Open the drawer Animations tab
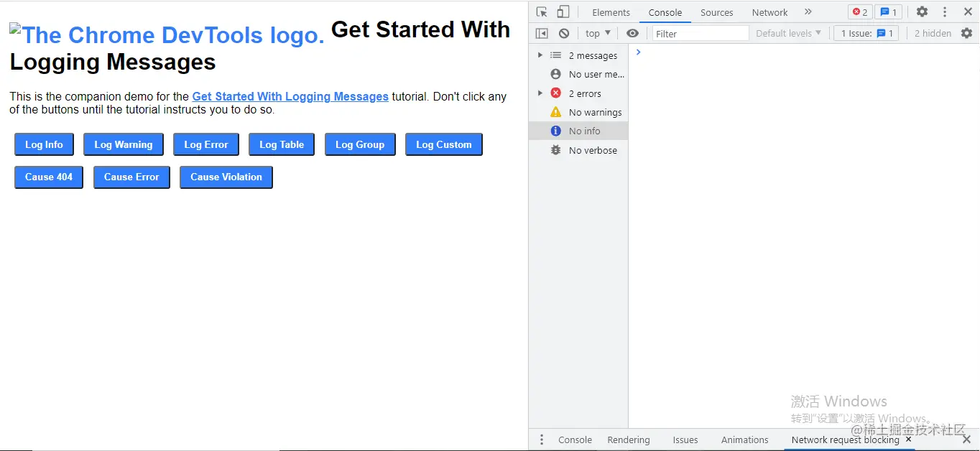The height and width of the screenshot is (451, 980). tap(745, 440)
